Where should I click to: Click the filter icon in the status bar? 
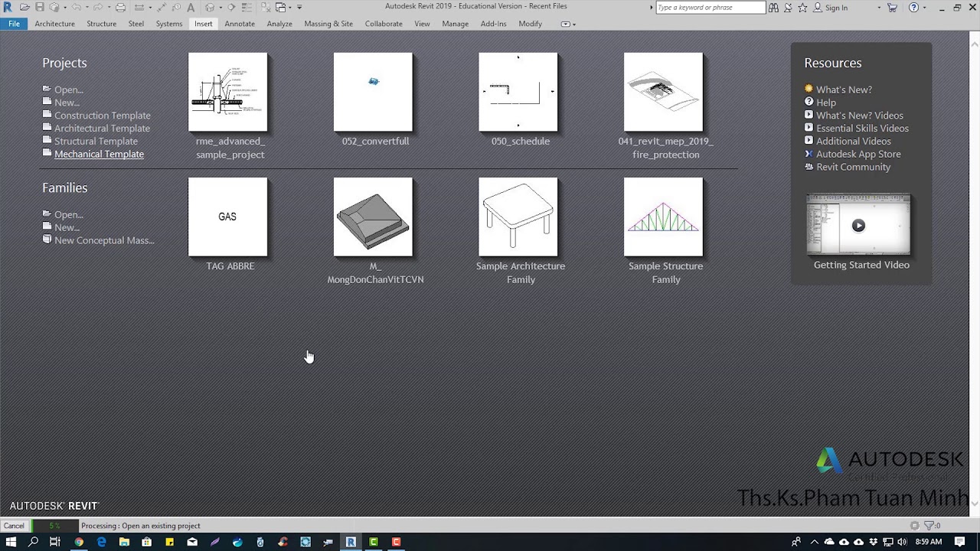pyautogui.click(x=929, y=526)
